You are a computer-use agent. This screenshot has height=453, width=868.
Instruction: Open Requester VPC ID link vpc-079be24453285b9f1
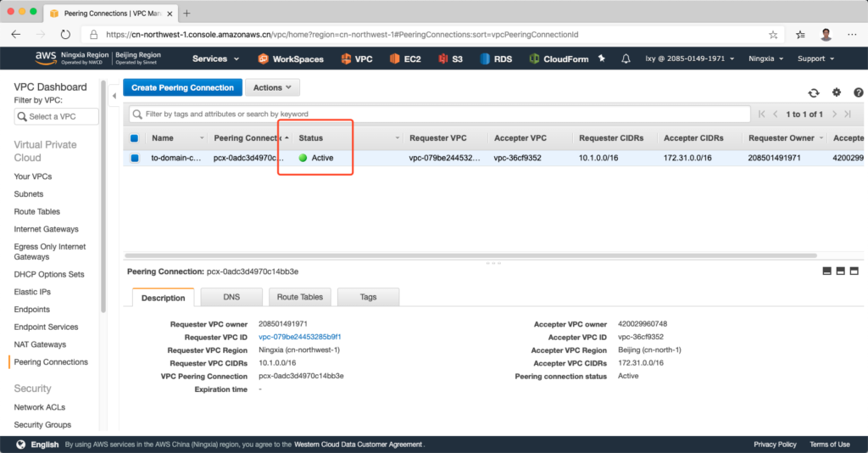[x=299, y=337]
